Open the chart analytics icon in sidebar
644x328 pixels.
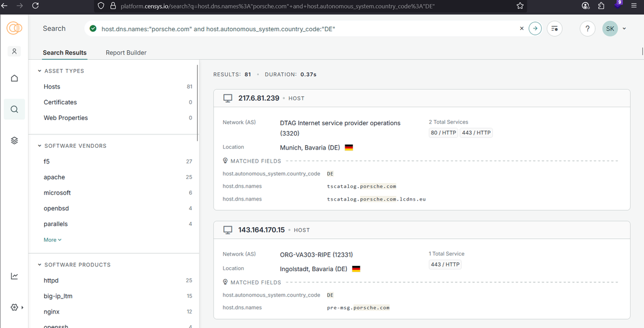pos(15,276)
